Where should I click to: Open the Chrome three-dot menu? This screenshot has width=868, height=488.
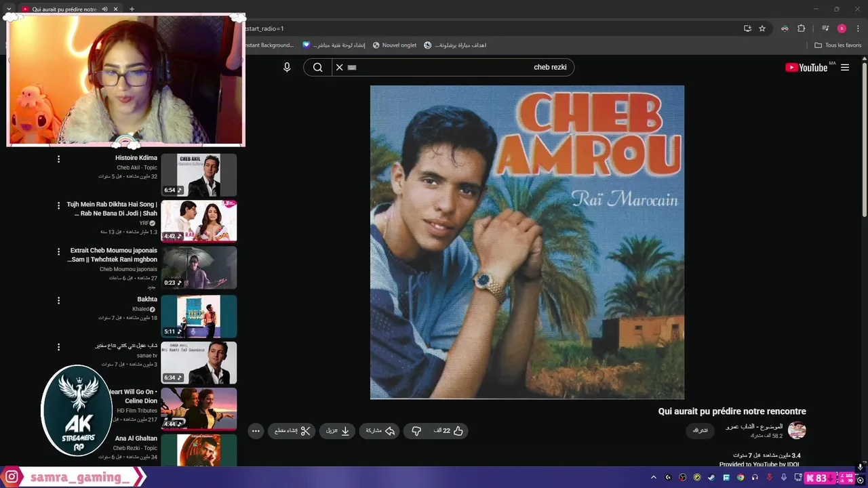click(x=858, y=28)
